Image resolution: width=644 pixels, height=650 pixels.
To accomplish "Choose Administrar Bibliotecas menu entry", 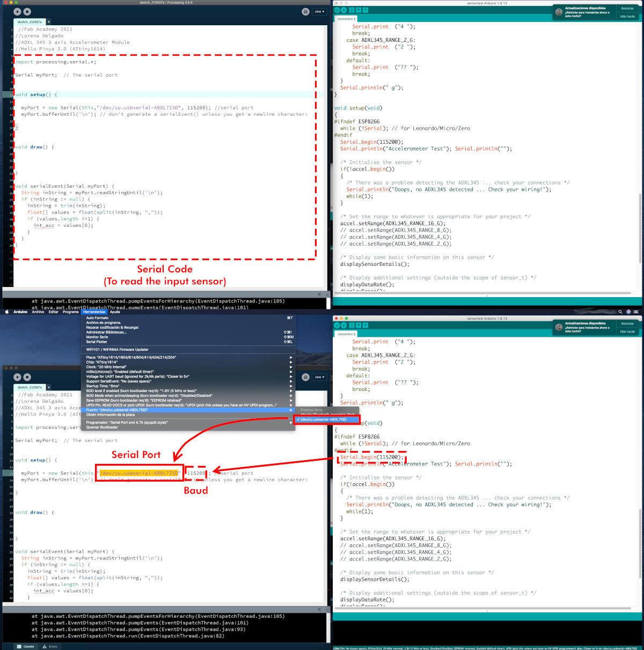I will click(189, 333).
